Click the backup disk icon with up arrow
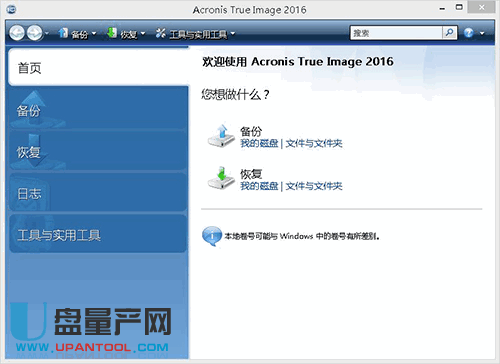This screenshot has width=500, height=364. (221, 136)
